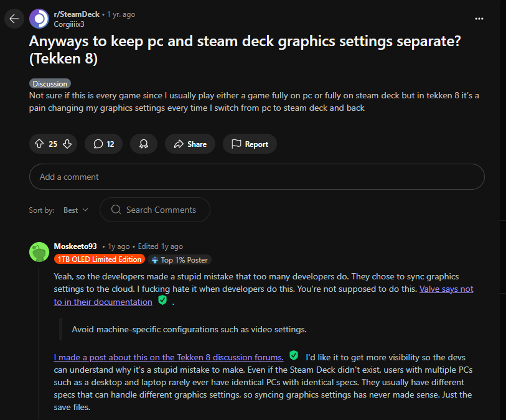Report this post

250,144
